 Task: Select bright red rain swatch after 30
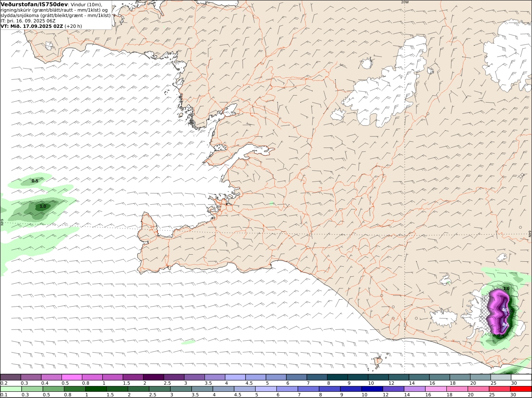521,389
